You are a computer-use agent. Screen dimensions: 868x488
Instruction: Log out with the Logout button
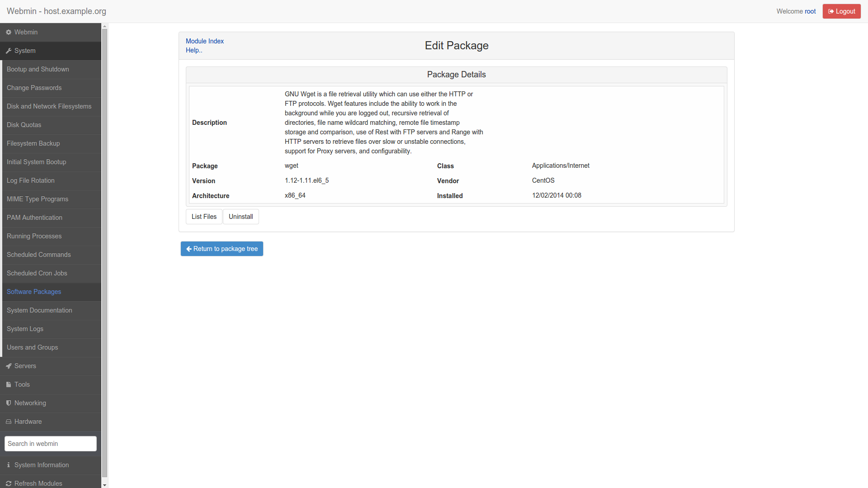[x=842, y=11]
